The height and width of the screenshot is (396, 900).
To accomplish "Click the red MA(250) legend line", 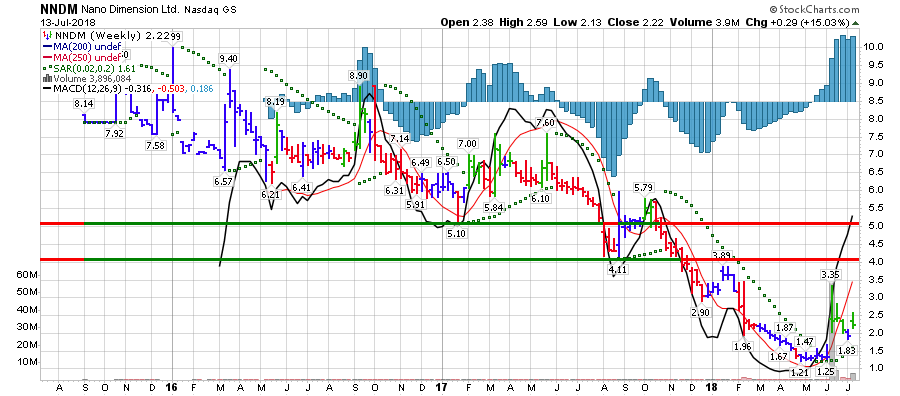I will tap(47, 57).
